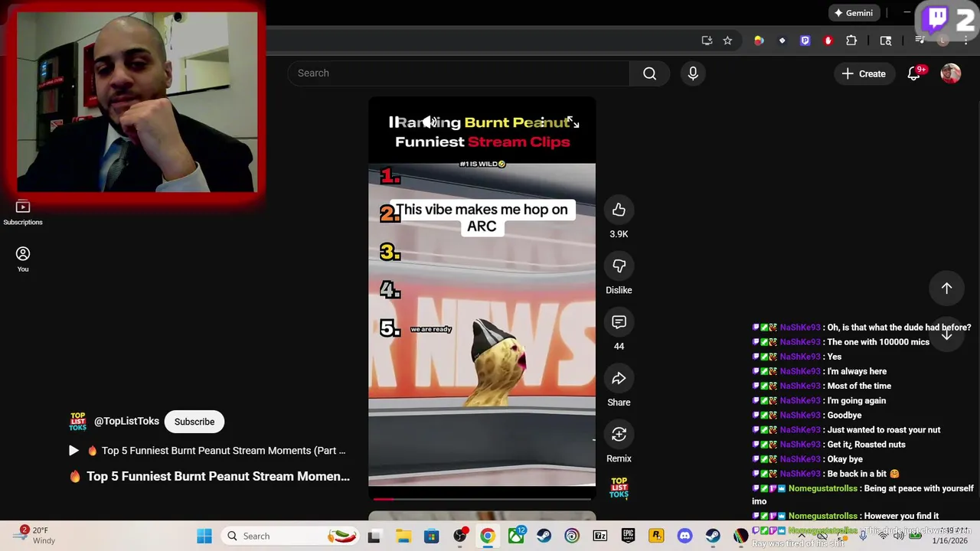Open Subscriptions in the sidebar
Screen dimensions: 980x551
[x=23, y=212]
